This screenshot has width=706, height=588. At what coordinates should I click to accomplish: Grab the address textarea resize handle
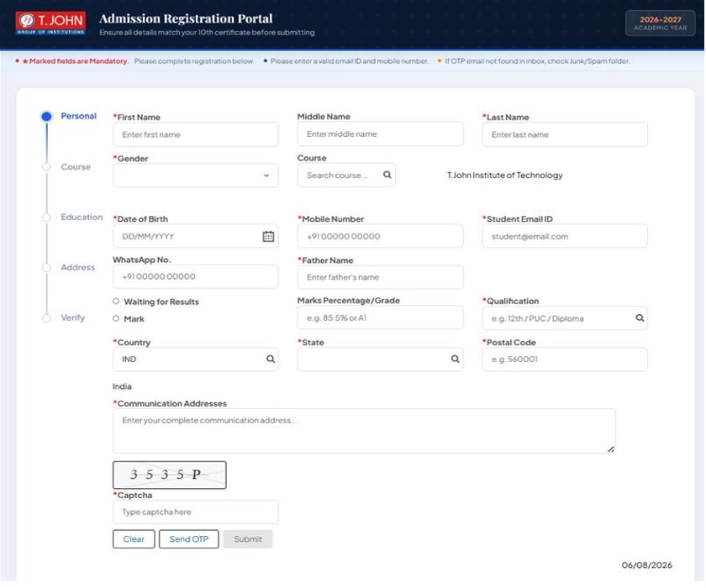pyautogui.click(x=611, y=449)
